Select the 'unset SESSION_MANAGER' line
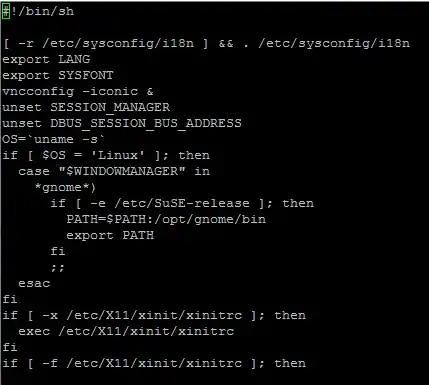 [x=86, y=108]
